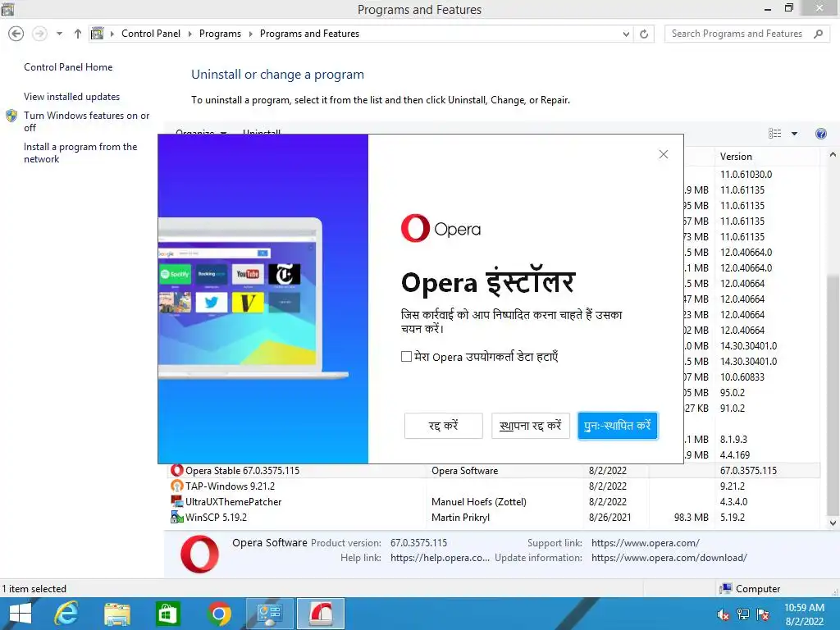Click the Manuel Hoefs (Zottel) publisher cell
Viewport: 840px width, 630px height.
point(478,501)
